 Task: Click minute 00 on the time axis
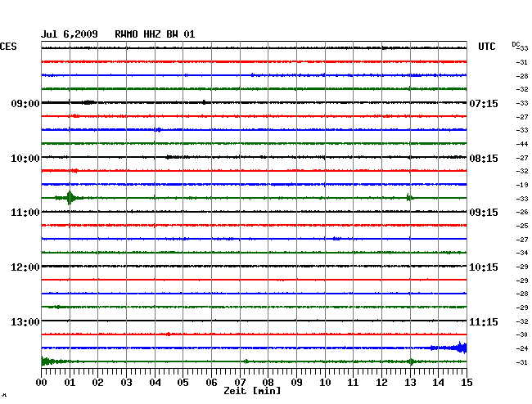42,383
